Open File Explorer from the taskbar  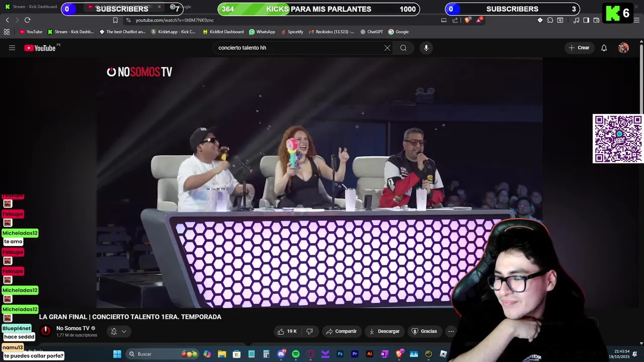pos(222,354)
